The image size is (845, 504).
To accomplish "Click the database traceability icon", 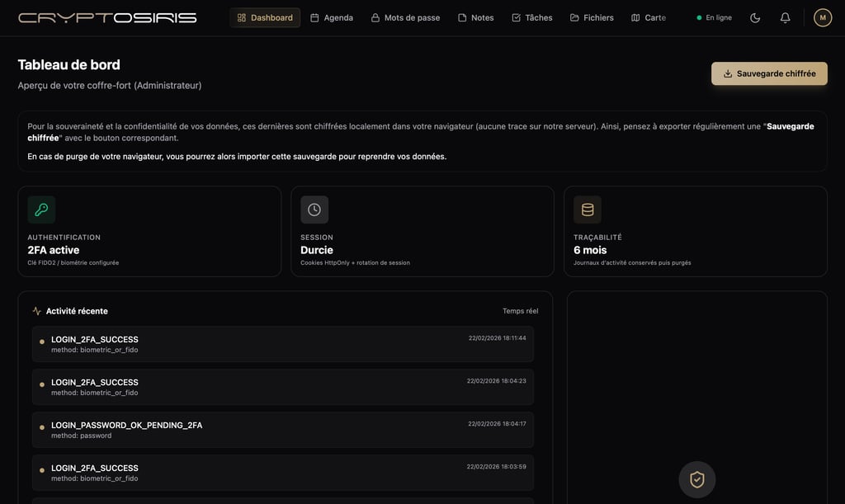I will [588, 210].
